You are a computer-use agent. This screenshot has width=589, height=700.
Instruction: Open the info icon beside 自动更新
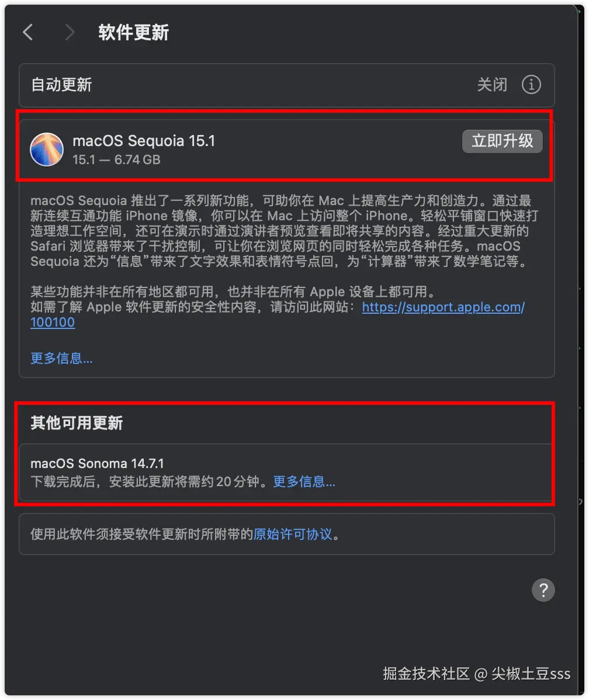(x=531, y=84)
